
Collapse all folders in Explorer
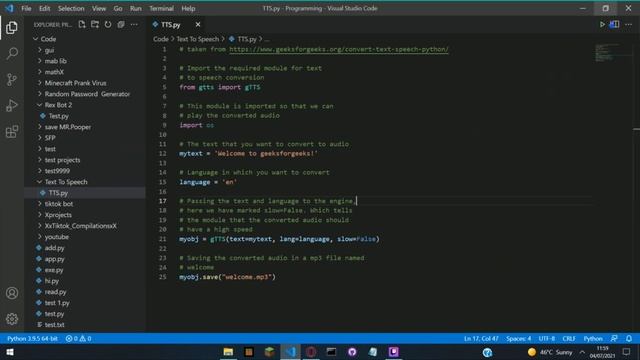coord(121,24)
